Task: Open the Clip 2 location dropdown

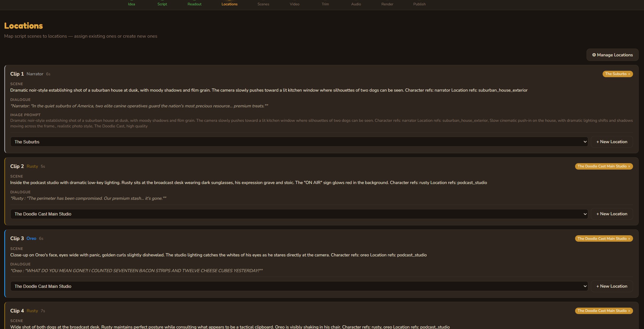Action: [299, 214]
